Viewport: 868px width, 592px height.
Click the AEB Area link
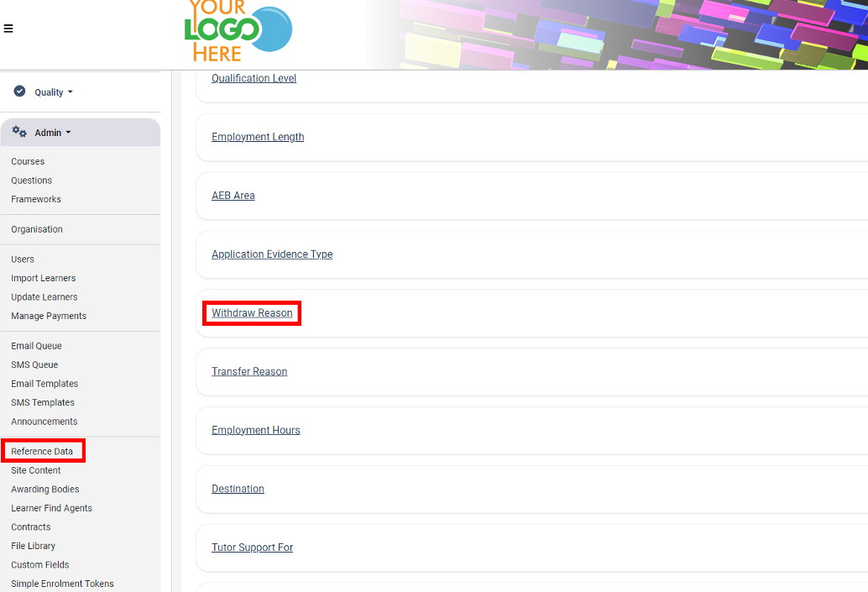point(233,196)
